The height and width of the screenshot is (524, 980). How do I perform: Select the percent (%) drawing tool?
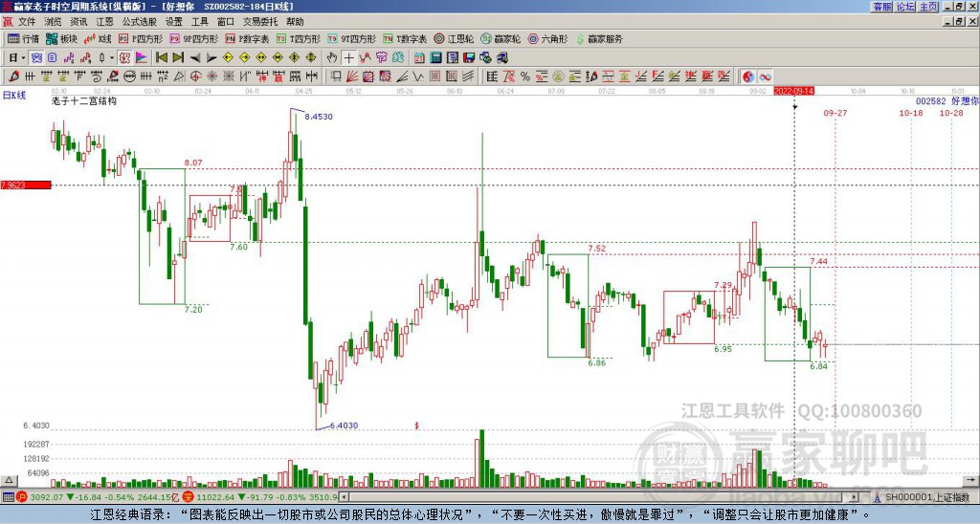525,76
